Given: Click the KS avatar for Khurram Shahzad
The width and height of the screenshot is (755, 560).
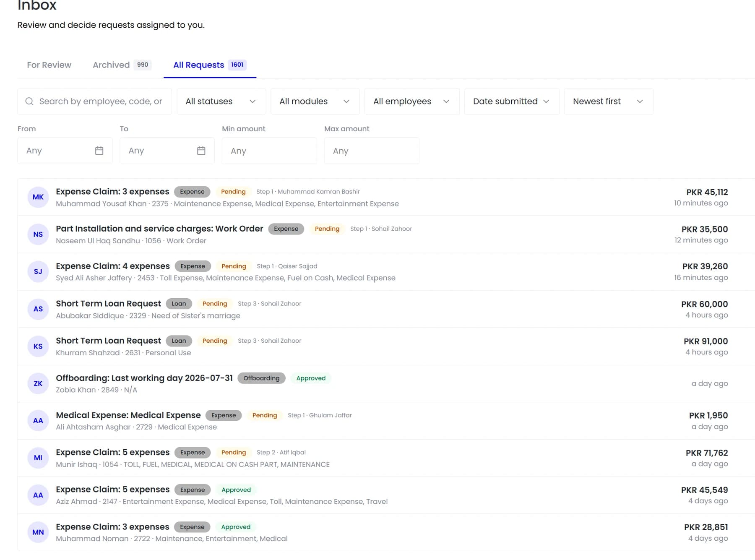Looking at the screenshot, I should coord(38,346).
